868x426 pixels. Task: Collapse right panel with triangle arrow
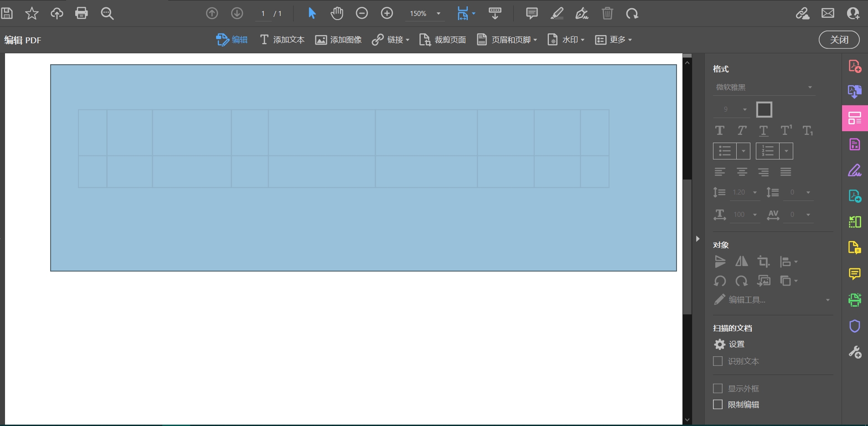tap(697, 239)
